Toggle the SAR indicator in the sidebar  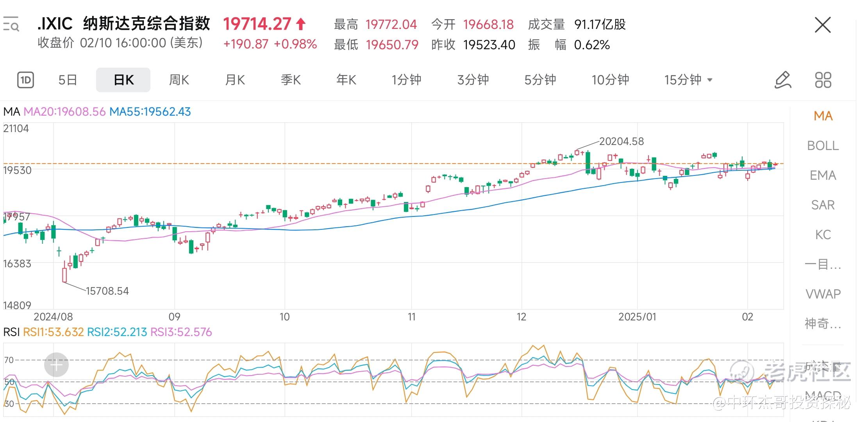pos(823,205)
